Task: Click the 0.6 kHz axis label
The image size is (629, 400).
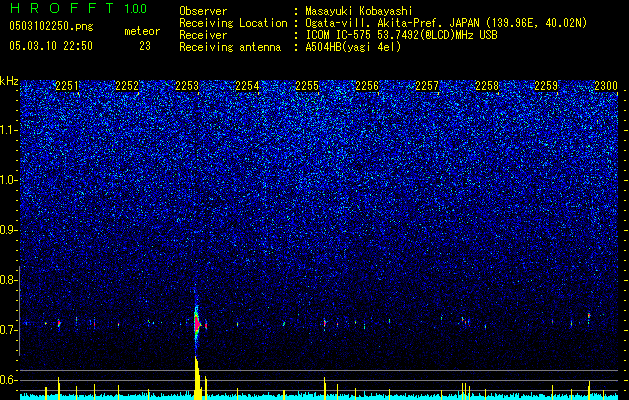Action: point(9,380)
